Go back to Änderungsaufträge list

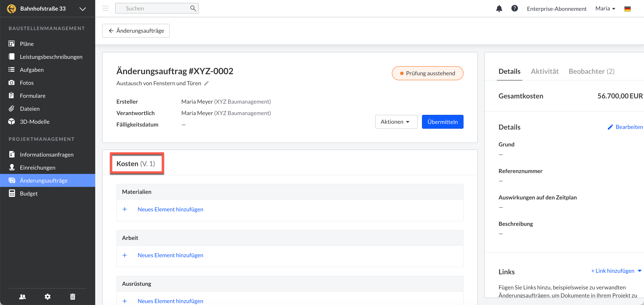coord(136,31)
